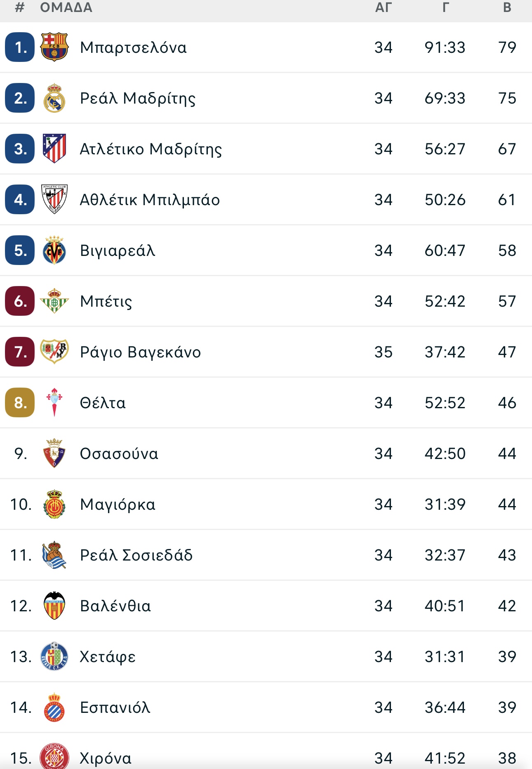Open the Valencia bat crest

pyautogui.click(x=54, y=606)
